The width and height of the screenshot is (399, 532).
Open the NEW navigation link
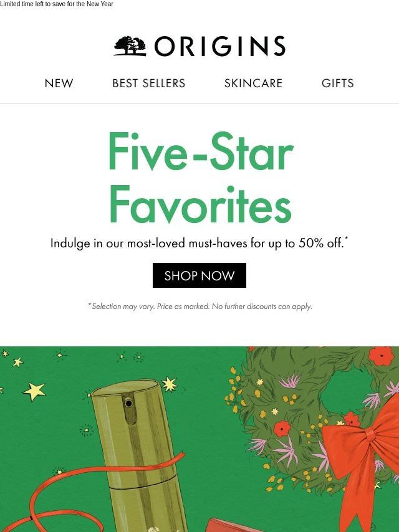(59, 83)
